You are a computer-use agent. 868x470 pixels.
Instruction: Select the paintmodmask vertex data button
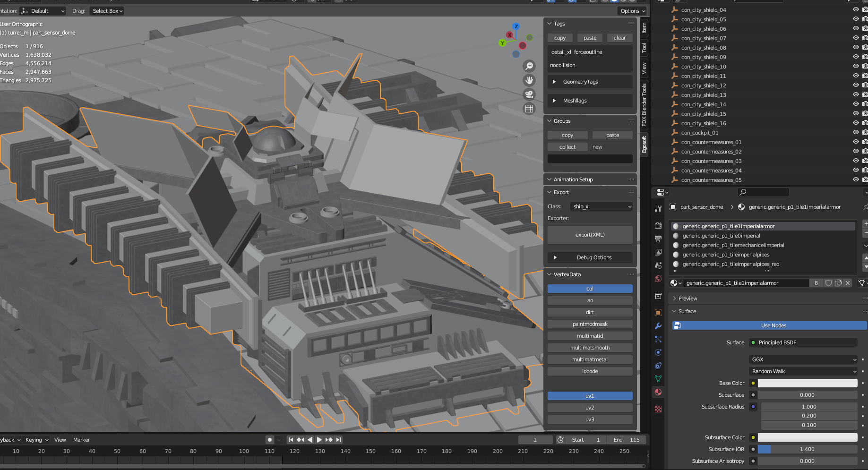pyautogui.click(x=590, y=324)
